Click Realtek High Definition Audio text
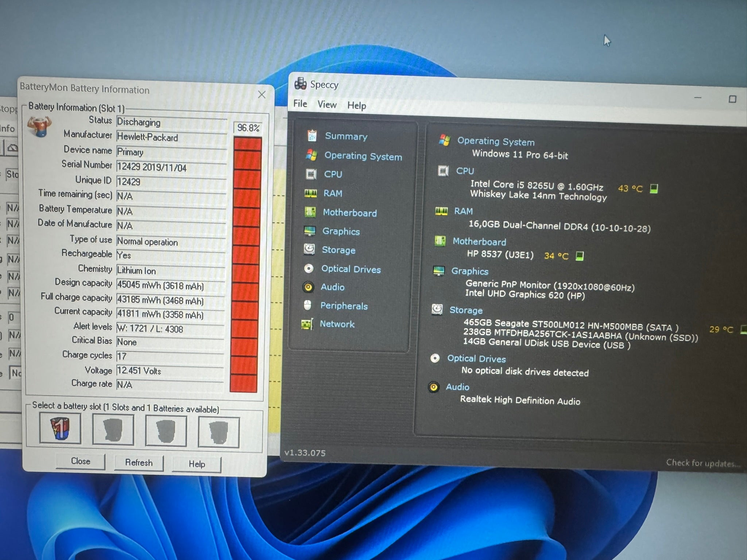This screenshot has height=560, width=747. [520, 400]
